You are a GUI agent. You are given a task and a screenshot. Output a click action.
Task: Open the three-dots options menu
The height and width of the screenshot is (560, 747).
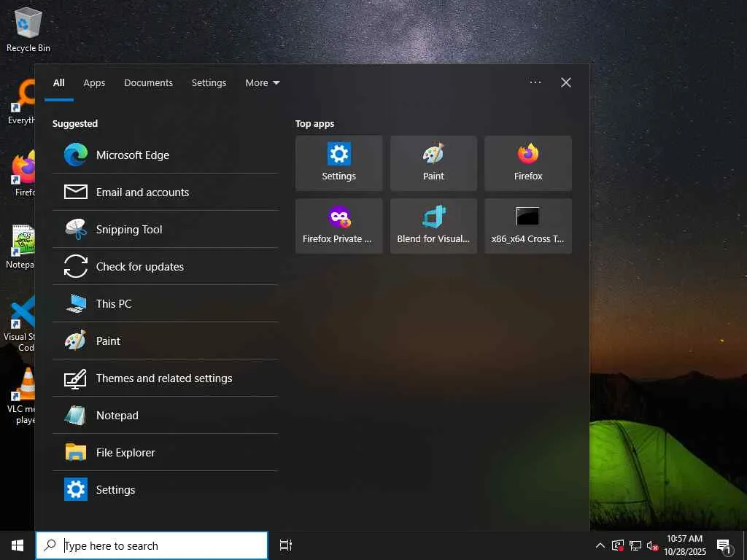tap(535, 82)
